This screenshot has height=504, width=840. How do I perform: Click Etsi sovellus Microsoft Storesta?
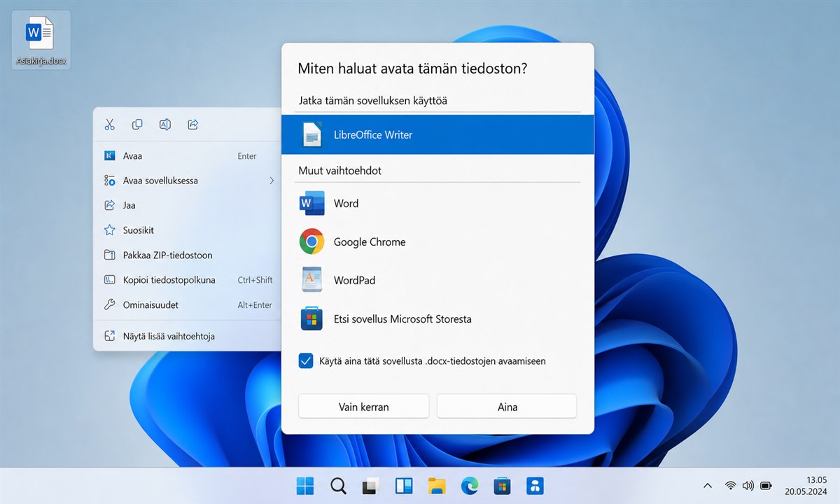437,318
